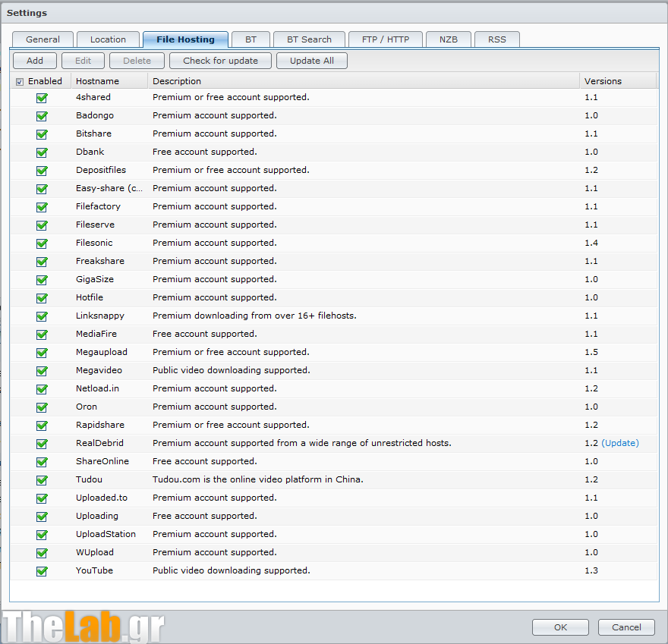
Task: Select the Netload.in hostname
Action: click(97, 388)
